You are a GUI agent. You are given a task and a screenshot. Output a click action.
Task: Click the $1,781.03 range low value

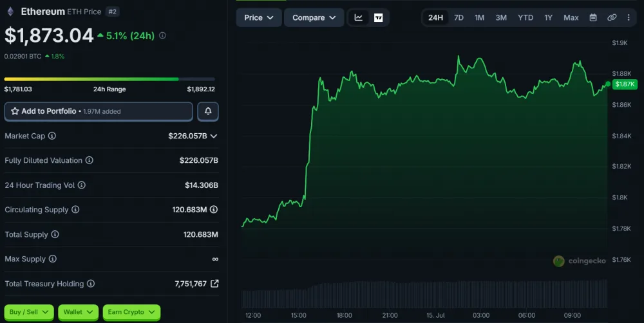tap(18, 89)
